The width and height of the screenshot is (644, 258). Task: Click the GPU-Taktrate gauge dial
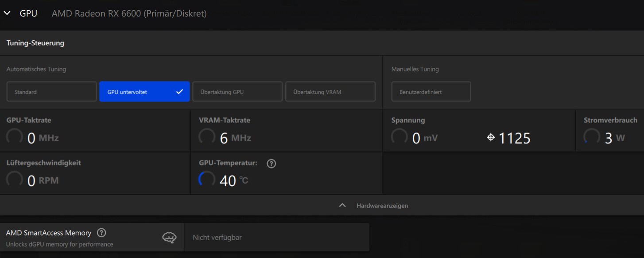(x=15, y=137)
